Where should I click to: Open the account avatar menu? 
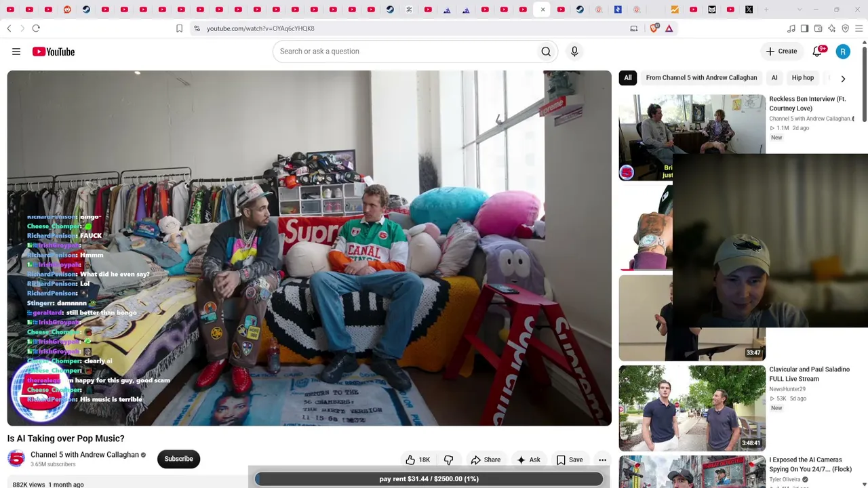(x=843, y=52)
